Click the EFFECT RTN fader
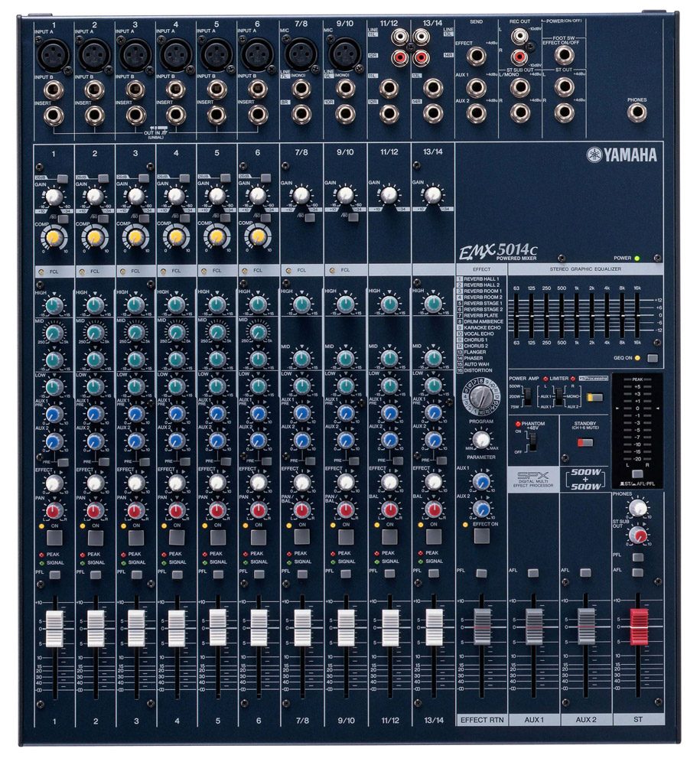The width and height of the screenshot is (700, 765). [482, 627]
